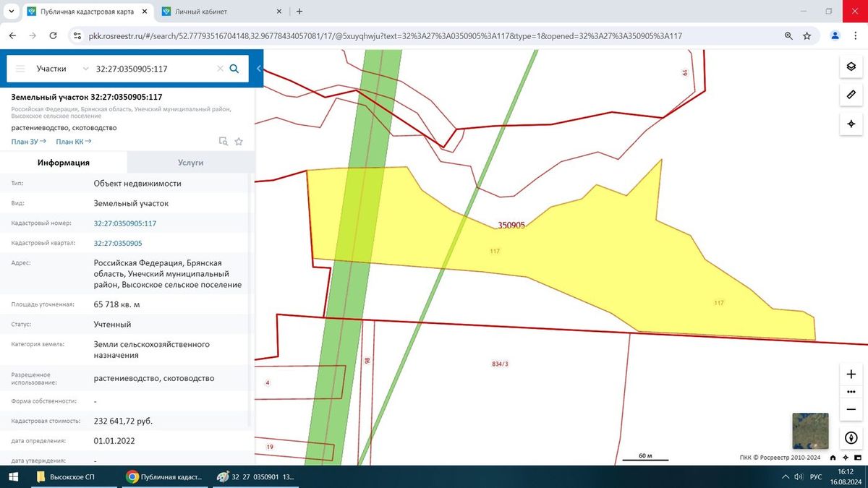Open the browser tab list chevron
868x488 pixels.
tap(11, 11)
